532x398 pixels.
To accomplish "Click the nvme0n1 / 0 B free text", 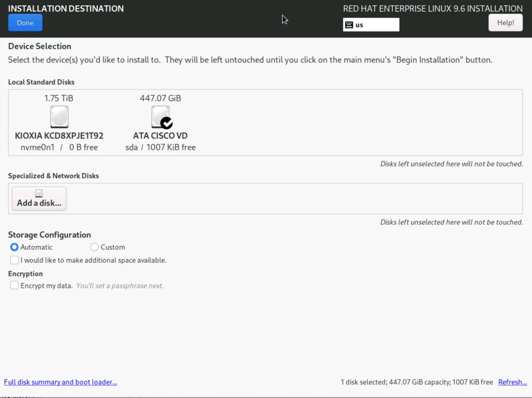I will tap(59, 147).
